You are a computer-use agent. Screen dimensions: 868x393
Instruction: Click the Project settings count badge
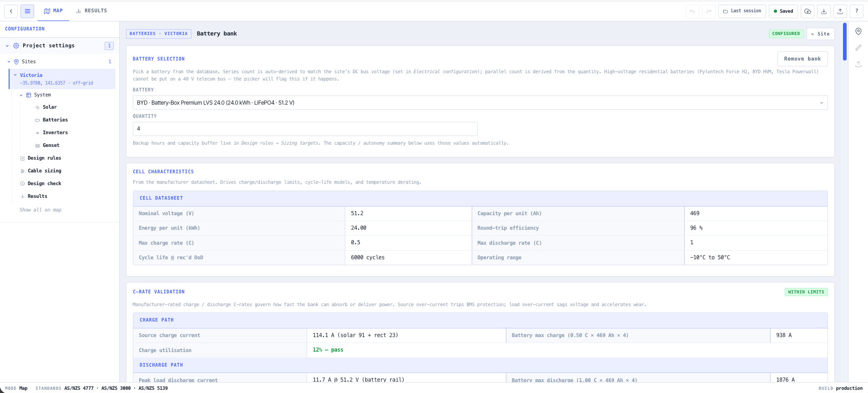click(x=109, y=46)
